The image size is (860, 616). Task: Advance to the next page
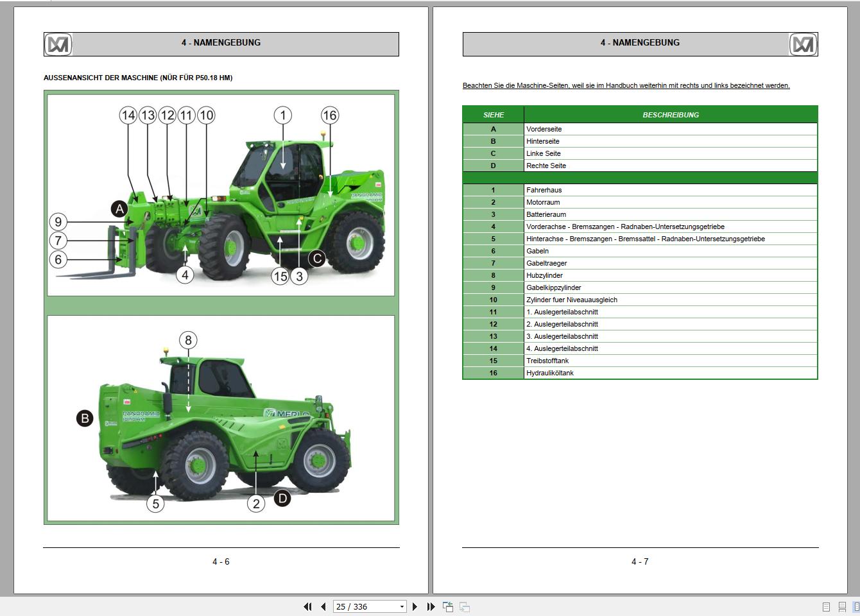tap(415, 606)
